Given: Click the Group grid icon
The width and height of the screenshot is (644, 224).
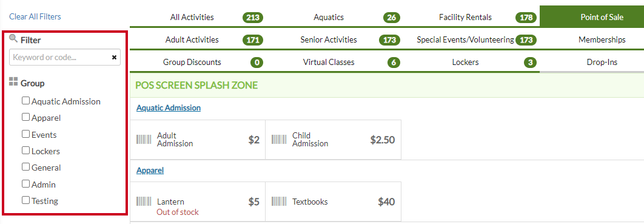Looking at the screenshot, I should point(13,81).
